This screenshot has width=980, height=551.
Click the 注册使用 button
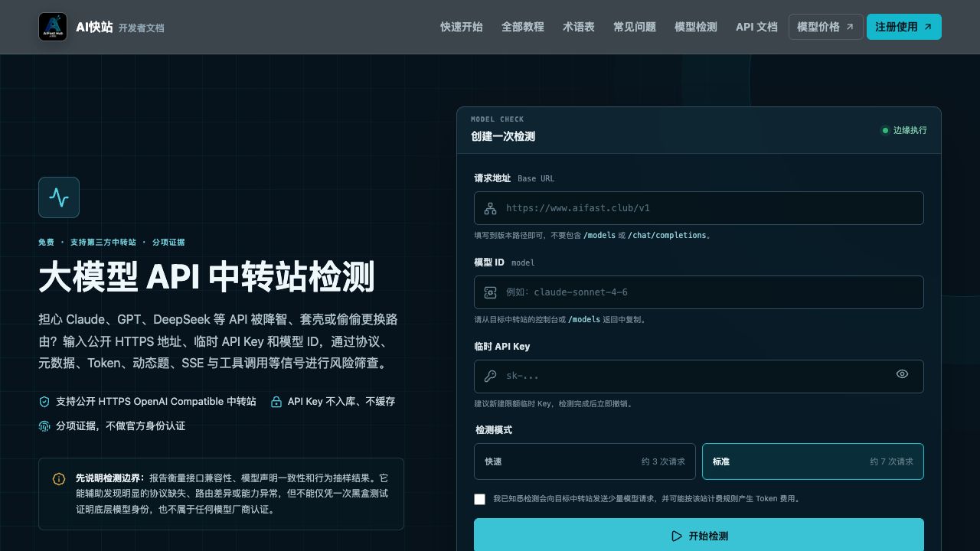(x=904, y=27)
